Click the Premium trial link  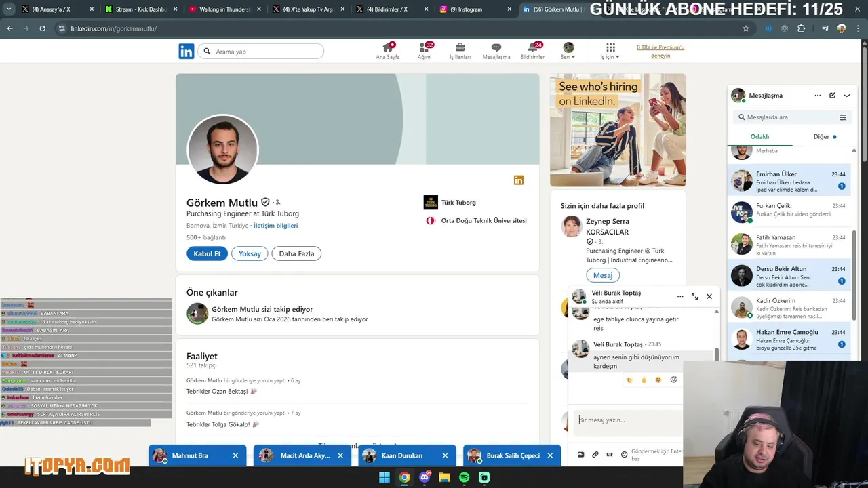[x=660, y=52]
